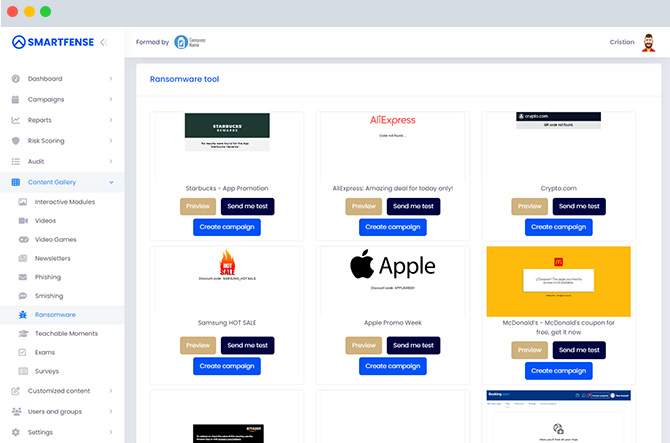Create campaign from McDonald's coupon template
Image resolution: width=670 pixels, height=443 pixels.
(x=558, y=371)
